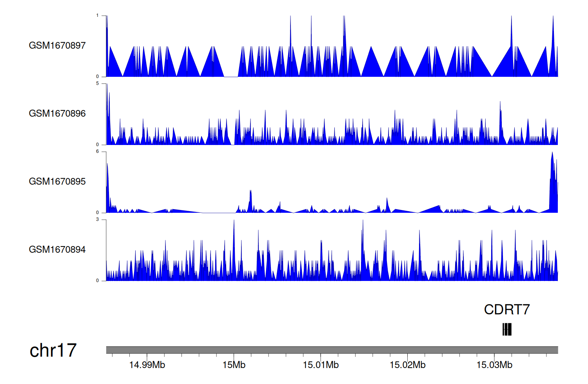588x384 pixels.
Task: Select the CDRT7 gene name label
Action: coord(507,310)
